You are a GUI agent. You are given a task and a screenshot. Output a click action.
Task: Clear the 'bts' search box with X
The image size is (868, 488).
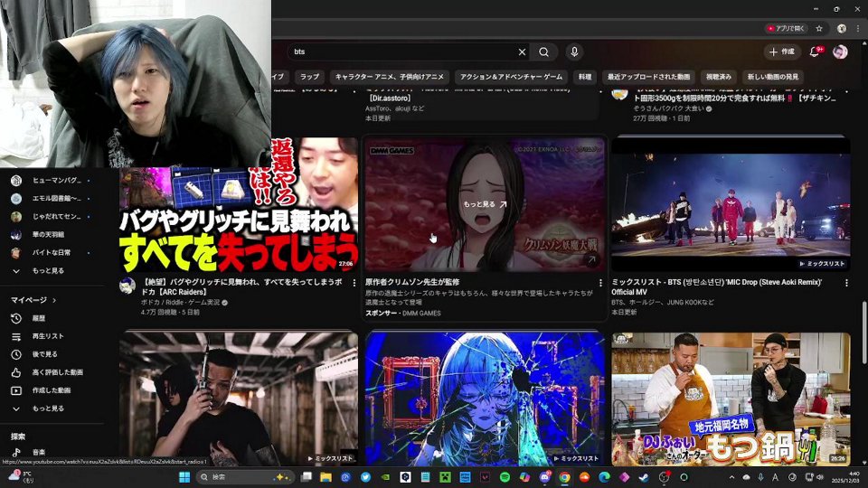(522, 52)
